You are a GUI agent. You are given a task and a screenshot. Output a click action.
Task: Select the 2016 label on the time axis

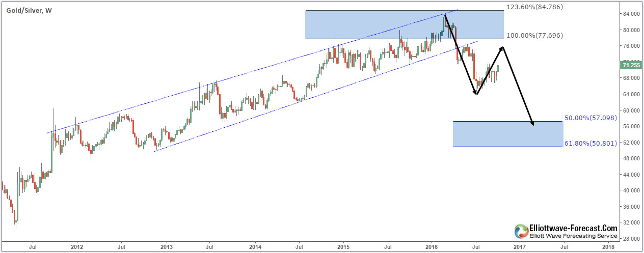point(432,247)
